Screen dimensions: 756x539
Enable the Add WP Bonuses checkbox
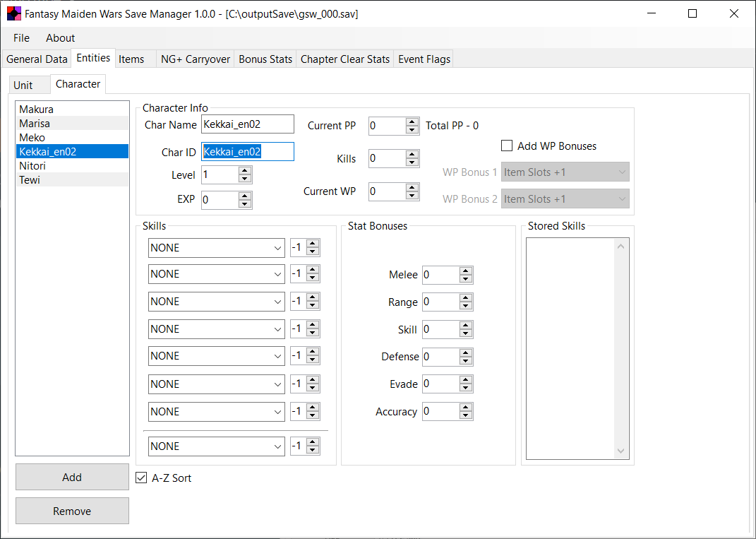(507, 146)
